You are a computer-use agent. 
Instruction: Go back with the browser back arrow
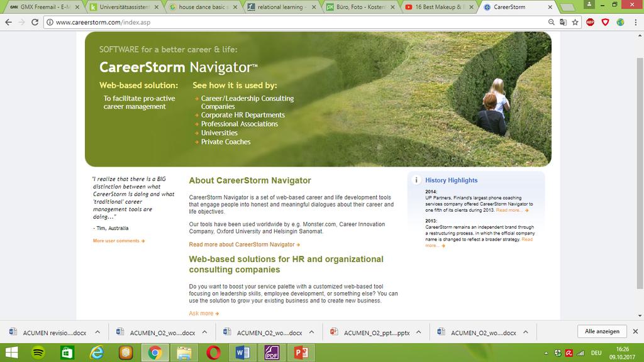coord(9,22)
